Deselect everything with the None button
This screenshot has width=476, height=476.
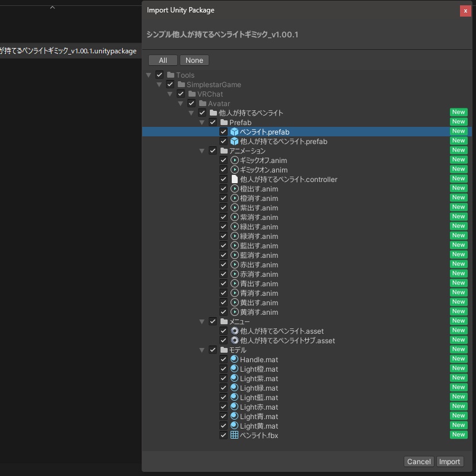click(x=194, y=60)
